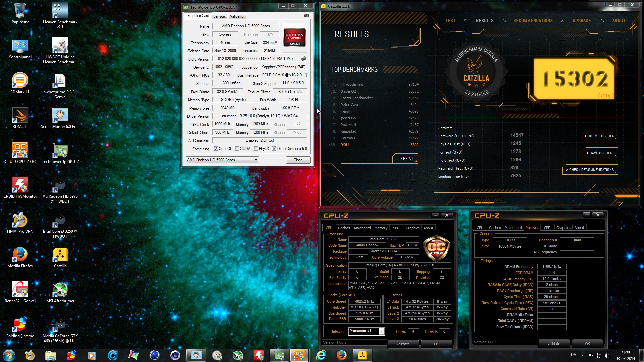Open Internet Explorer from the taskbar
The image size is (644, 362).
coord(321,355)
